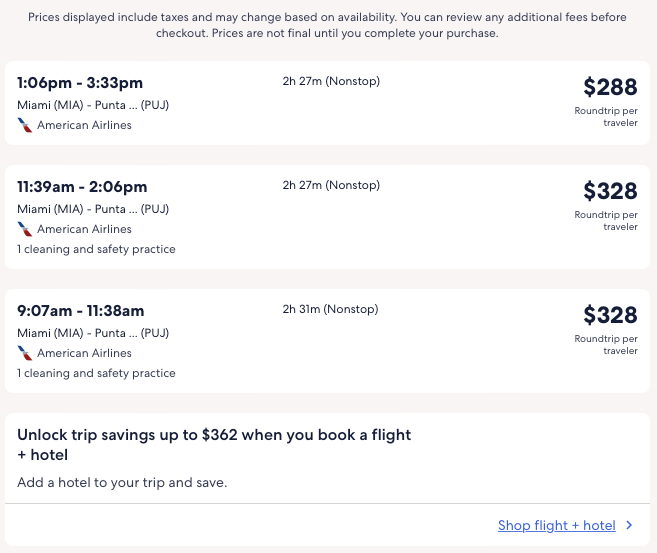Click the $328 price on 9:07am flight
This screenshot has width=657, height=553.
[610, 315]
